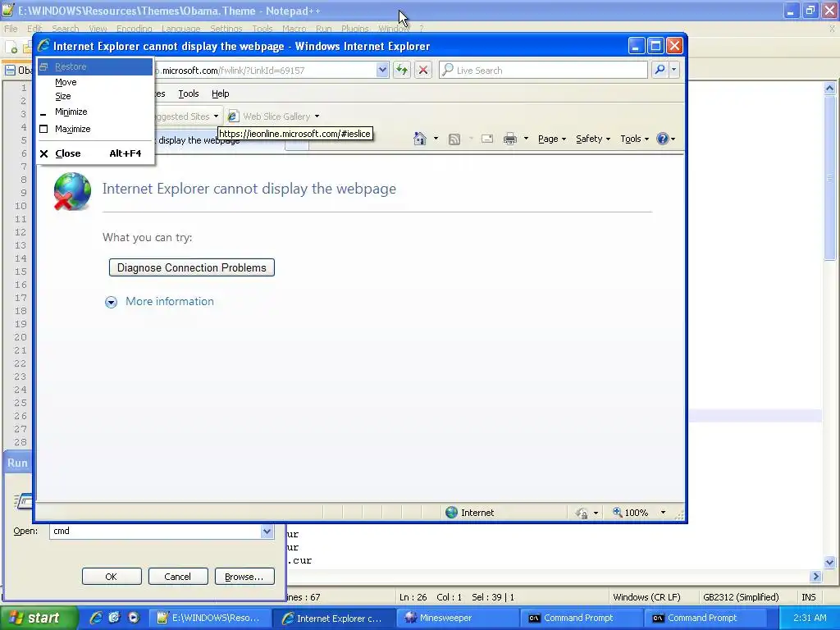The width and height of the screenshot is (840, 630).
Task: Click Diagnose Connection Problems button
Action: pos(192,268)
